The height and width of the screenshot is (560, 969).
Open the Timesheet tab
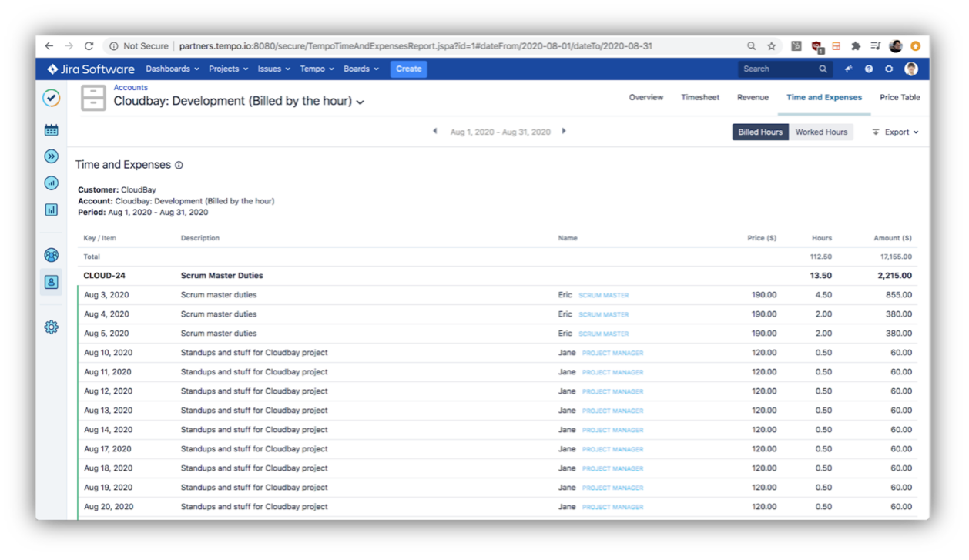point(700,98)
